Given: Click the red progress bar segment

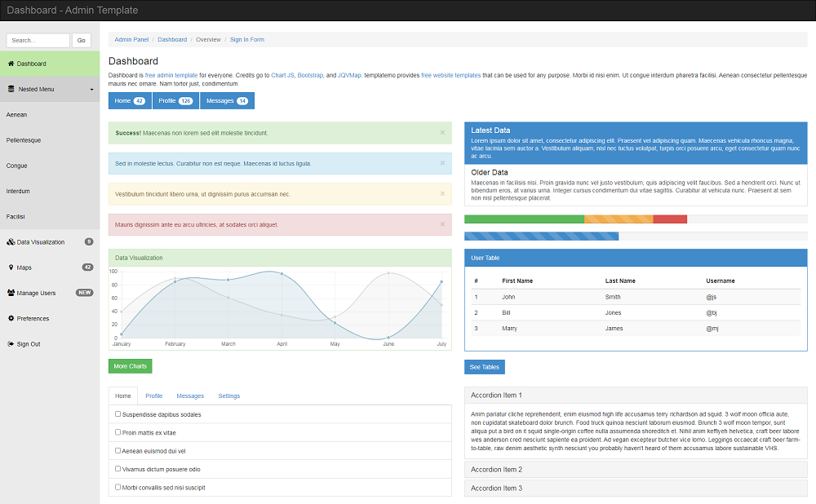Looking at the screenshot, I should [670, 219].
